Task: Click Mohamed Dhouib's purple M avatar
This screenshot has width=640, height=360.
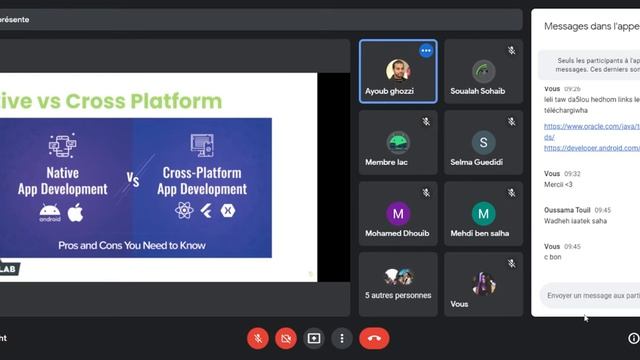Action: 398,213
